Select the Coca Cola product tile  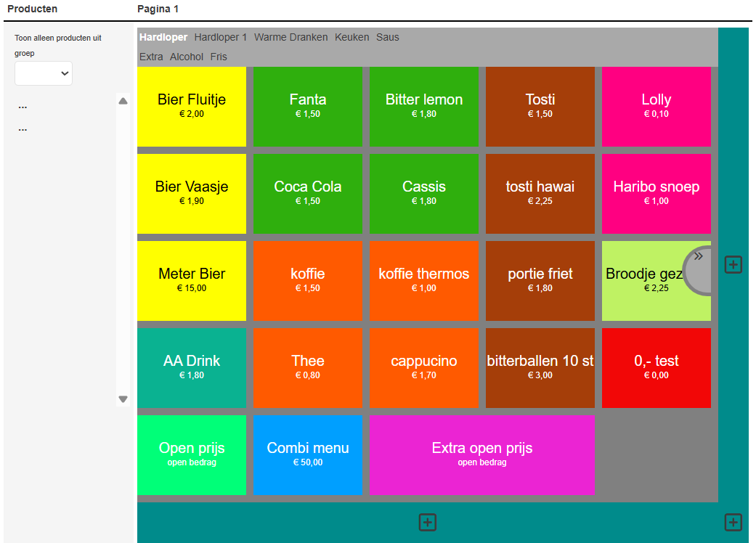click(308, 193)
